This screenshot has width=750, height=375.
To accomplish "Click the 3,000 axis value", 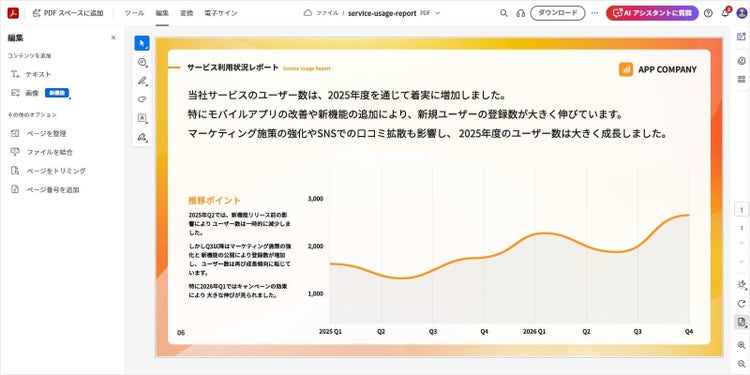I will click(x=315, y=199).
